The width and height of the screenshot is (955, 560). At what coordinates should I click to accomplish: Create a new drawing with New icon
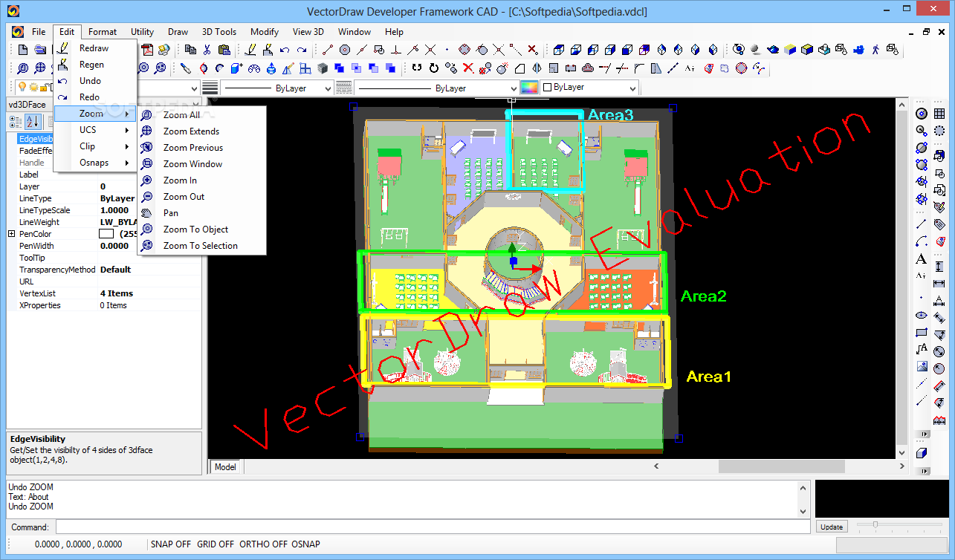(x=23, y=50)
